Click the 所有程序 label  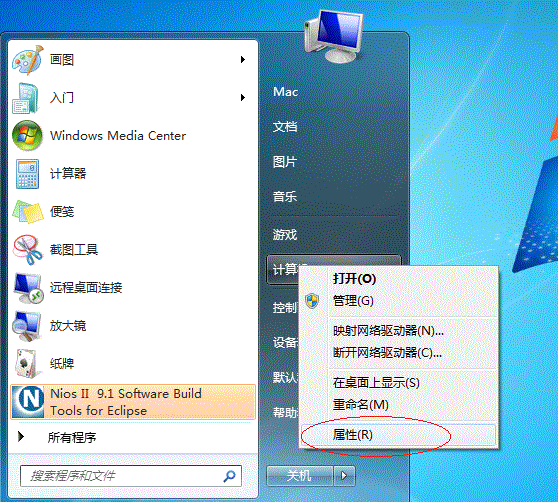click(x=72, y=437)
